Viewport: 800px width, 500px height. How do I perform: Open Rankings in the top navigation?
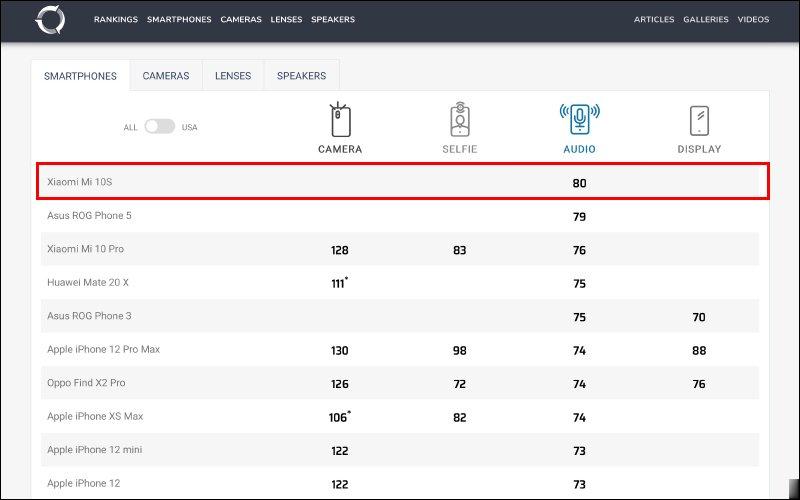(116, 19)
